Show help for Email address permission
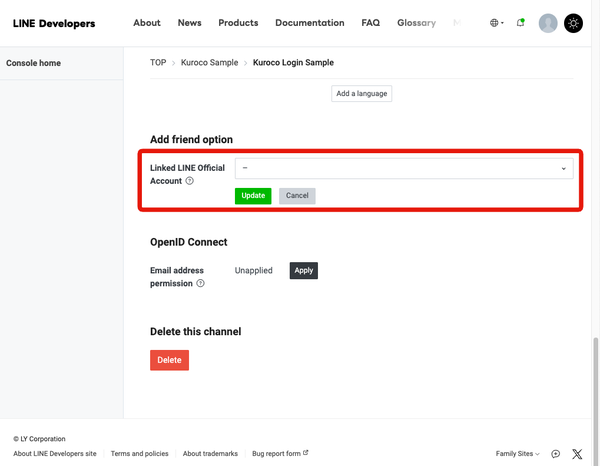This screenshot has height=466, width=600. [200, 284]
